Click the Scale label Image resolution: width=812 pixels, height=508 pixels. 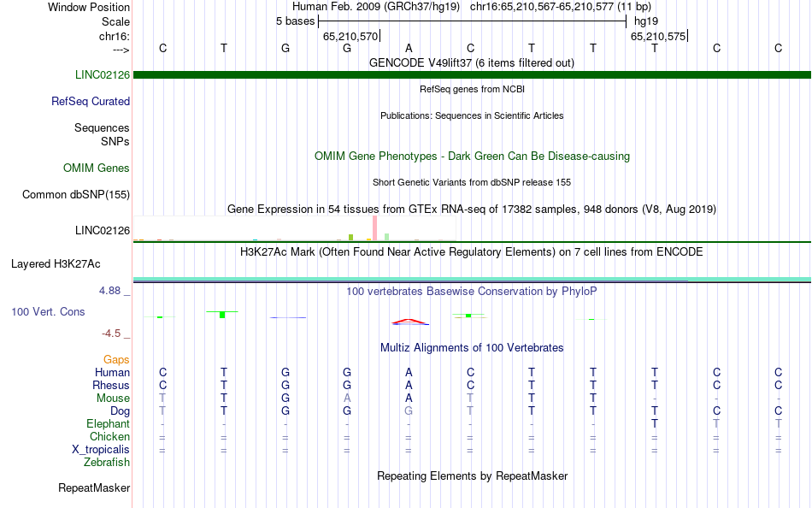[x=115, y=21]
